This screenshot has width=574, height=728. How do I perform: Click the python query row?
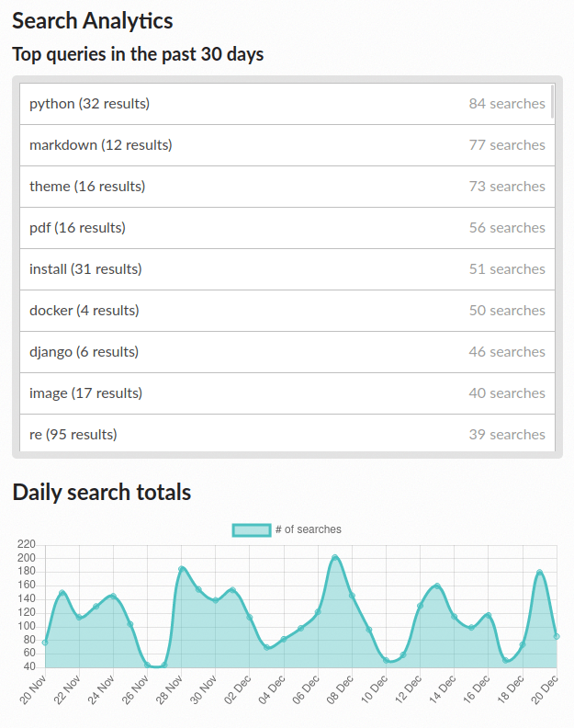tap(287, 104)
